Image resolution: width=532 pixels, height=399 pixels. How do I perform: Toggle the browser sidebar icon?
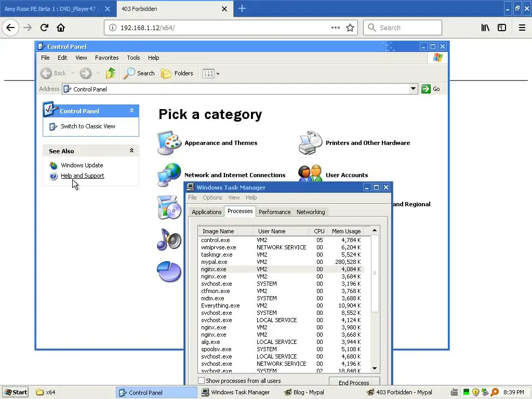click(502, 28)
